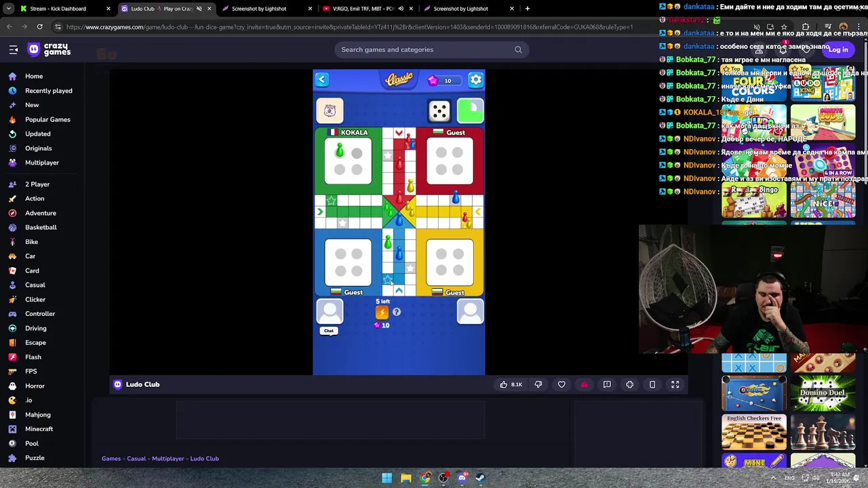Open Recently played in the sidebar
The width and height of the screenshot is (868, 488).
coord(49,91)
